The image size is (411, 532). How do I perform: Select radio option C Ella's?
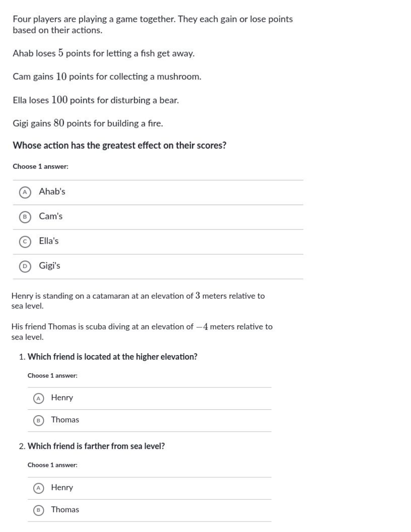click(x=25, y=242)
